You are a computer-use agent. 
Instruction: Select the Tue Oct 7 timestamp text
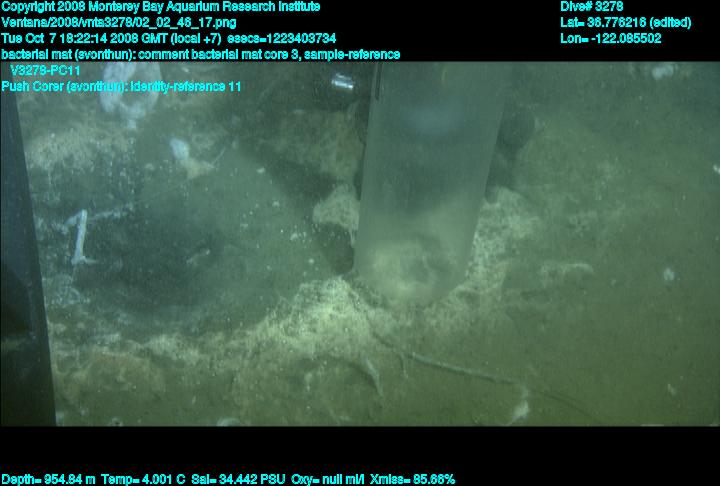[x=112, y=38]
